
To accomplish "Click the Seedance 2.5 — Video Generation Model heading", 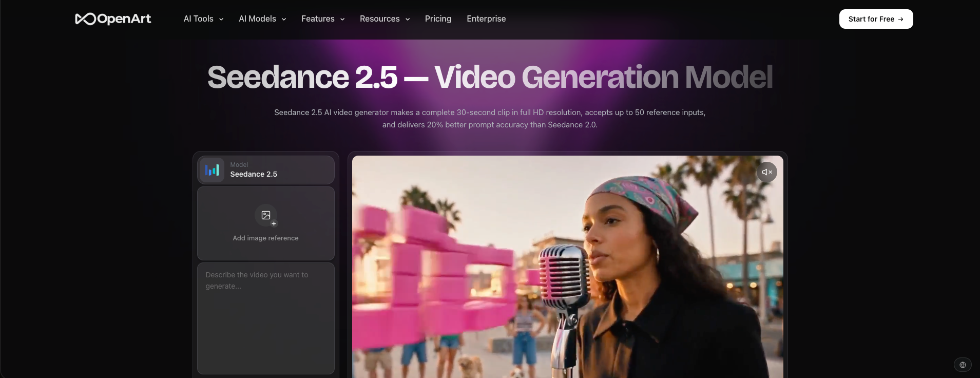I will tap(490, 77).
